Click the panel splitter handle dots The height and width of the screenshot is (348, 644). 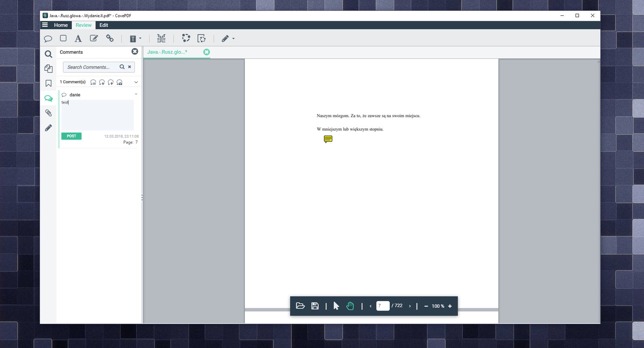(142, 197)
